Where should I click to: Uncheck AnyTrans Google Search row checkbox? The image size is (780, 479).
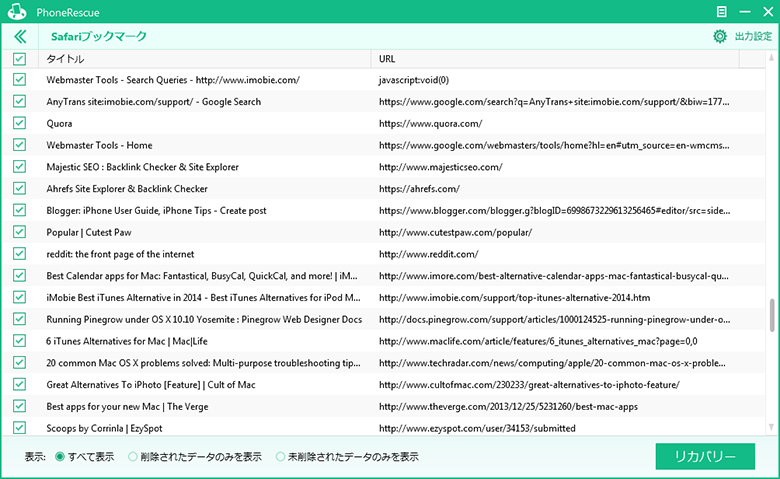tap(19, 101)
